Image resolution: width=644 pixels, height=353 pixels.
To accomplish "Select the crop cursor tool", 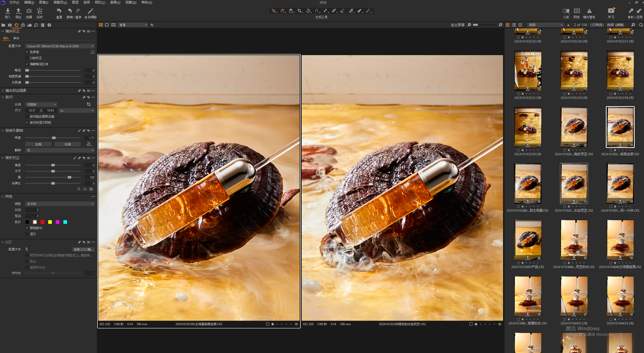I will tap(300, 11).
